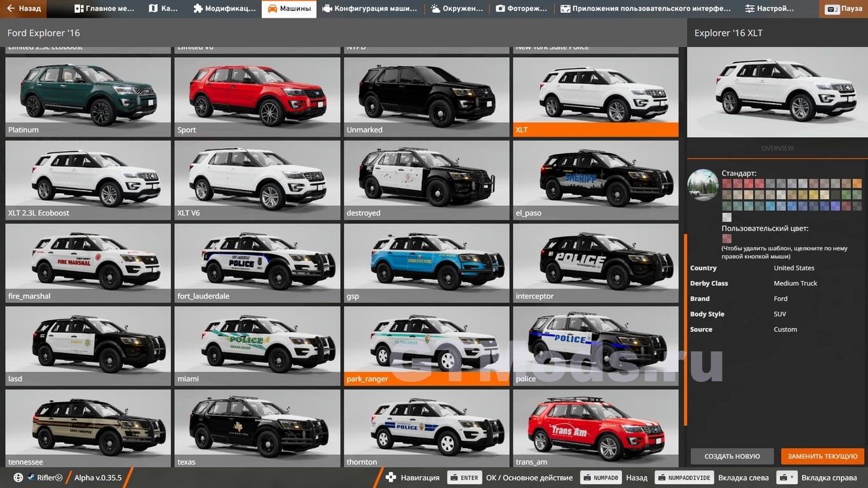Click the globe icon in bottom bar
The image size is (868, 488).
(18, 478)
